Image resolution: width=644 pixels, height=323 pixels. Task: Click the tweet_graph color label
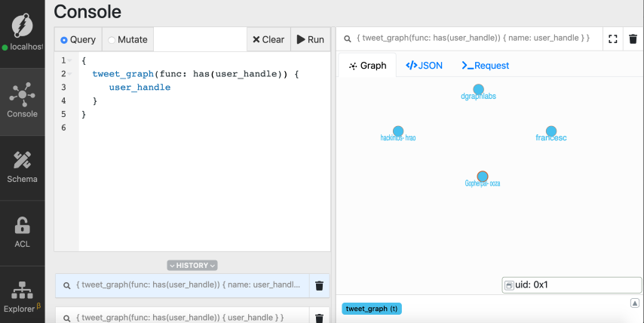pyautogui.click(x=372, y=309)
